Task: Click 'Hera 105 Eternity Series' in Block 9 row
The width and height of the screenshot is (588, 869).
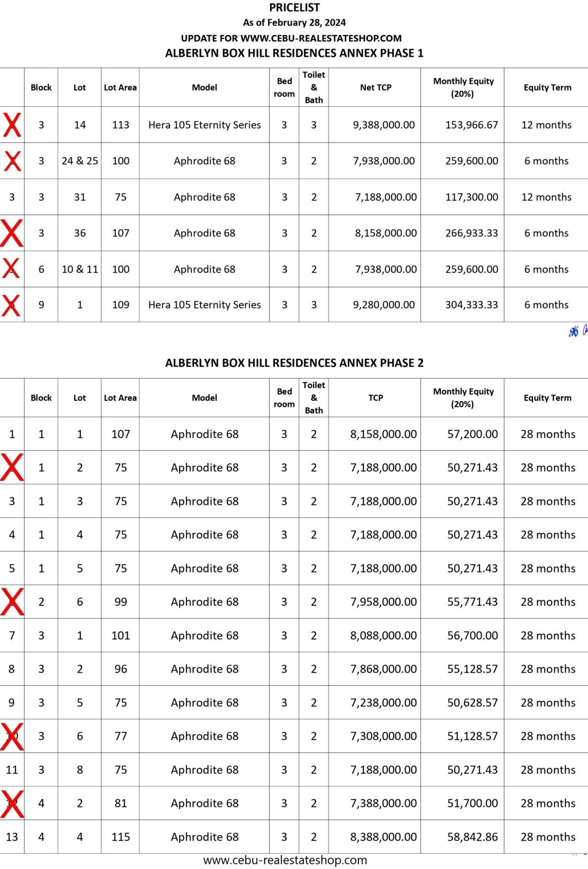Action: tap(204, 304)
